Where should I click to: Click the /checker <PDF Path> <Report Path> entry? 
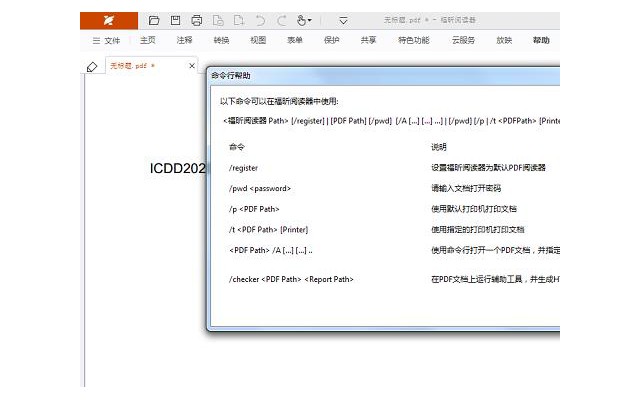point(291,279)
